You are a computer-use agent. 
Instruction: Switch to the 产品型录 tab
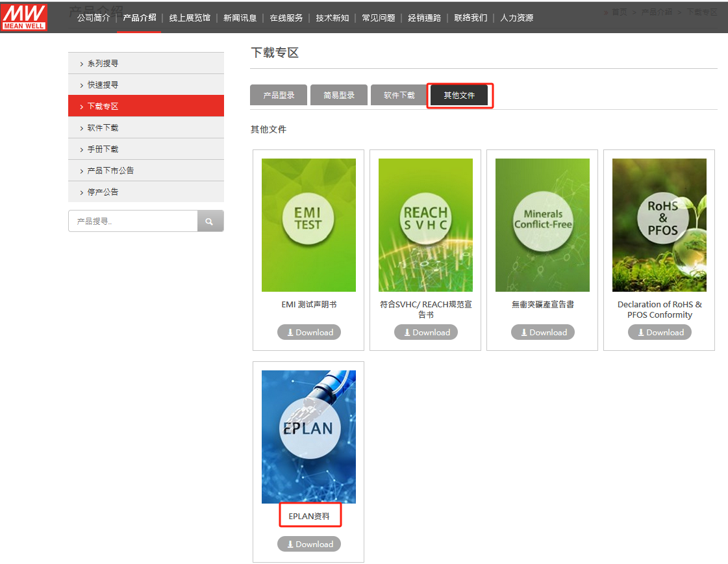279,96
